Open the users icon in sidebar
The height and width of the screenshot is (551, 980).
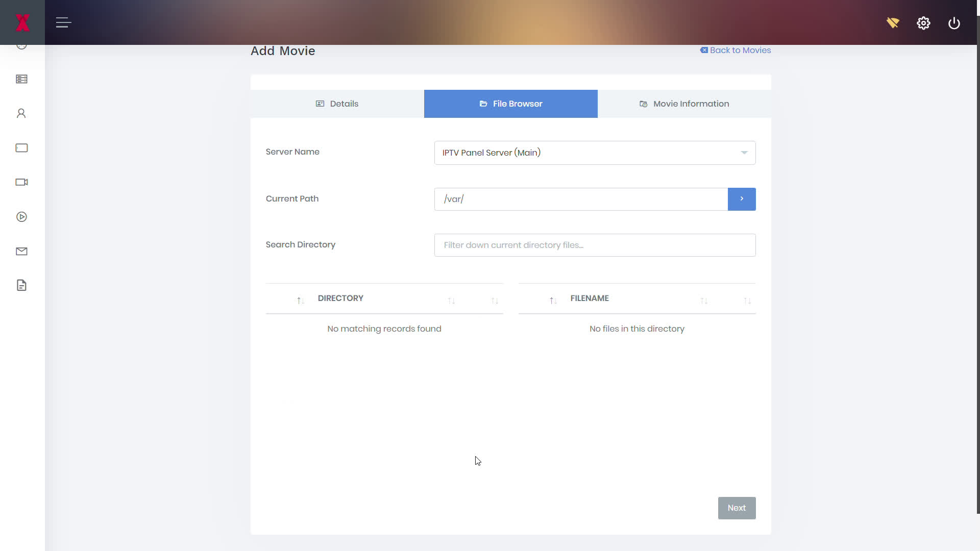coord(21,113)
